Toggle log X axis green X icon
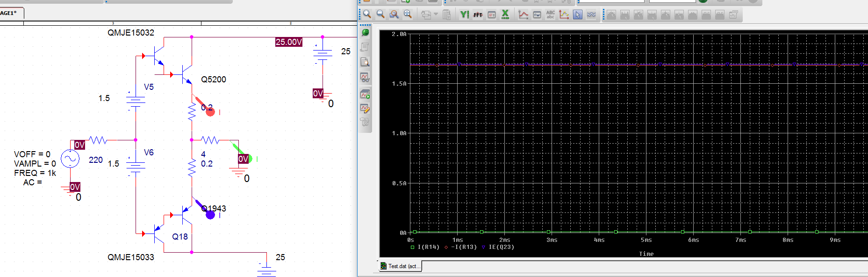 pos(505,15)
